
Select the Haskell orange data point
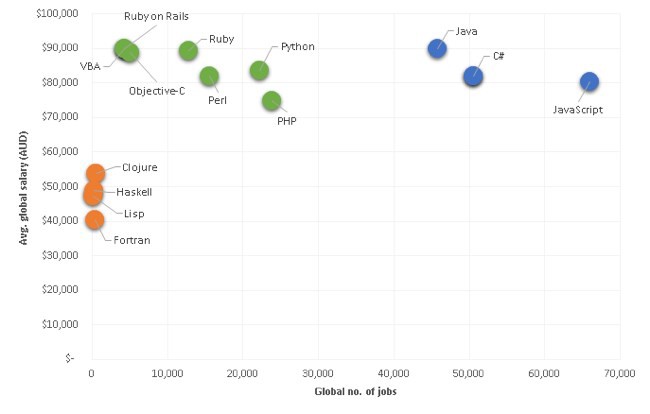click(x=94, y=190)
